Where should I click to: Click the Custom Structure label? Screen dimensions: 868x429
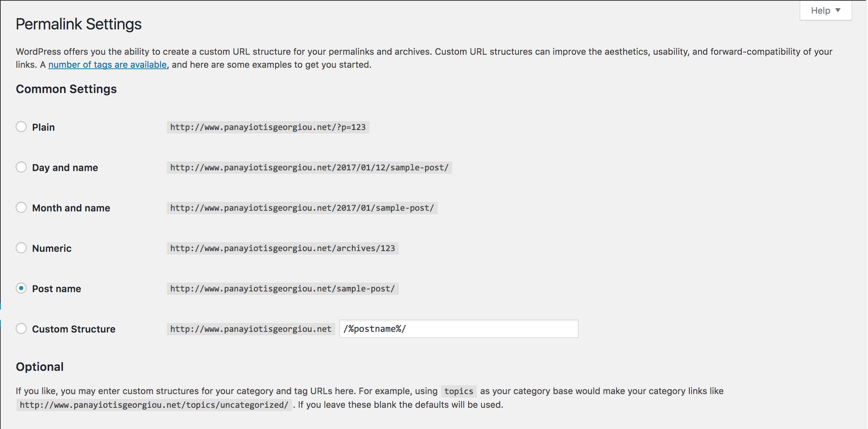tap(74, 329)
